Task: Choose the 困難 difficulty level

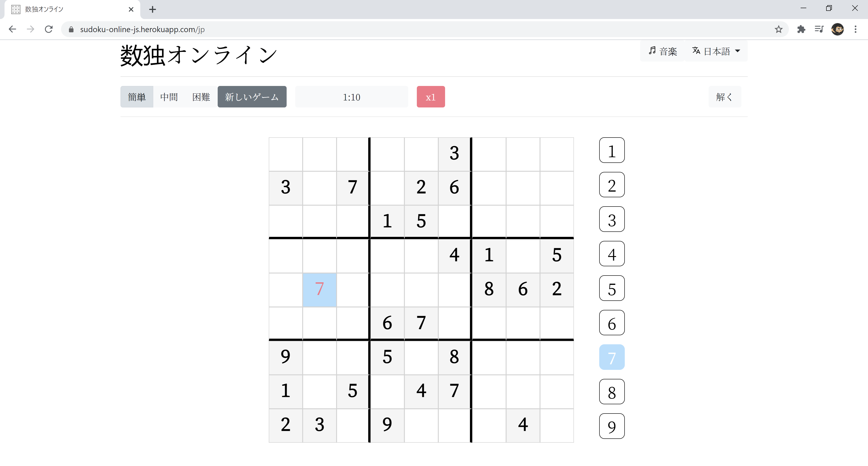Action: tap(201, 97)
